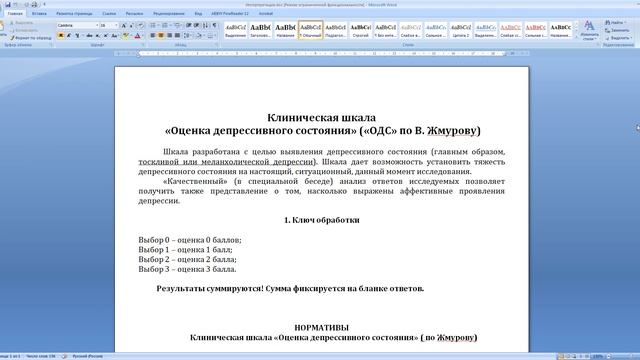Apply the Строгий style from the gallery
Viewport: 640px width, 360px height.
tap(360, 30)
